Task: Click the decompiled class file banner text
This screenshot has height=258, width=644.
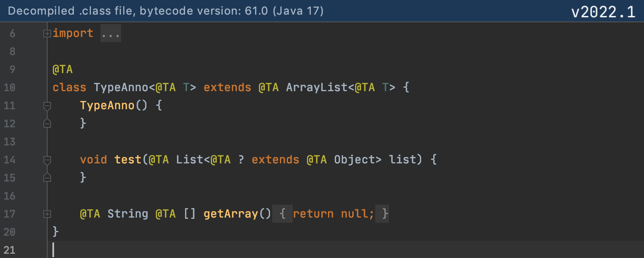Action: click(x=166, y=11)
